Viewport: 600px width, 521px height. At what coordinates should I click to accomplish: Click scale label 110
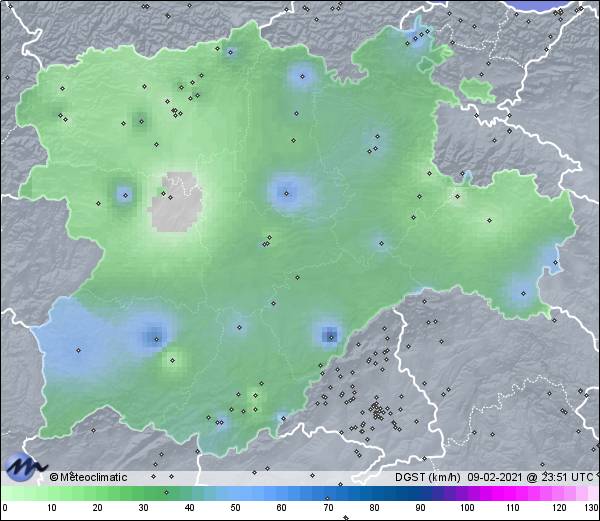tap(513, 508)
